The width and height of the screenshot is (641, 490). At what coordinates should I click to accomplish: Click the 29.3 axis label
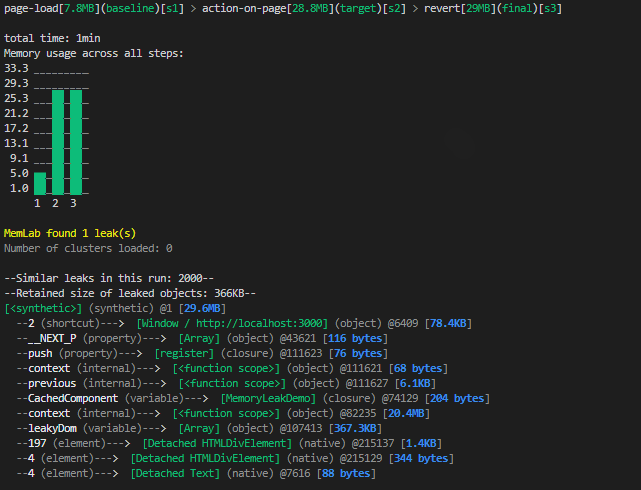click(x=16, y=83)
